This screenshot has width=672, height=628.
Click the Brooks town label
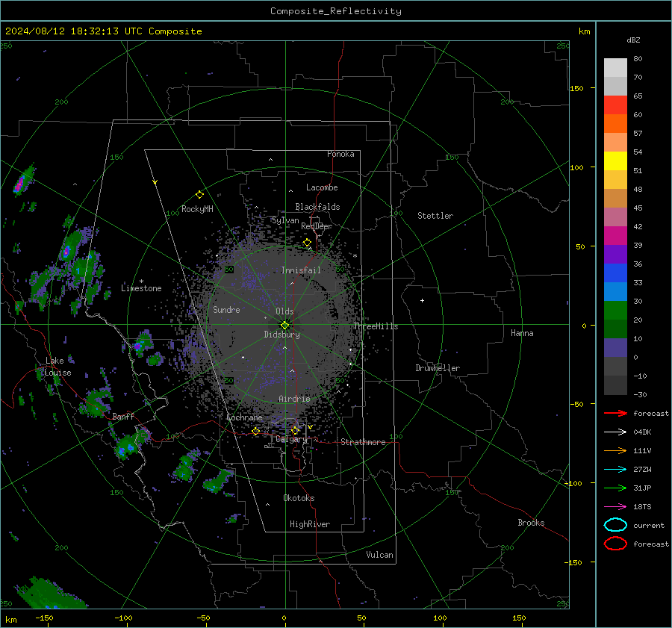point(531,523)
